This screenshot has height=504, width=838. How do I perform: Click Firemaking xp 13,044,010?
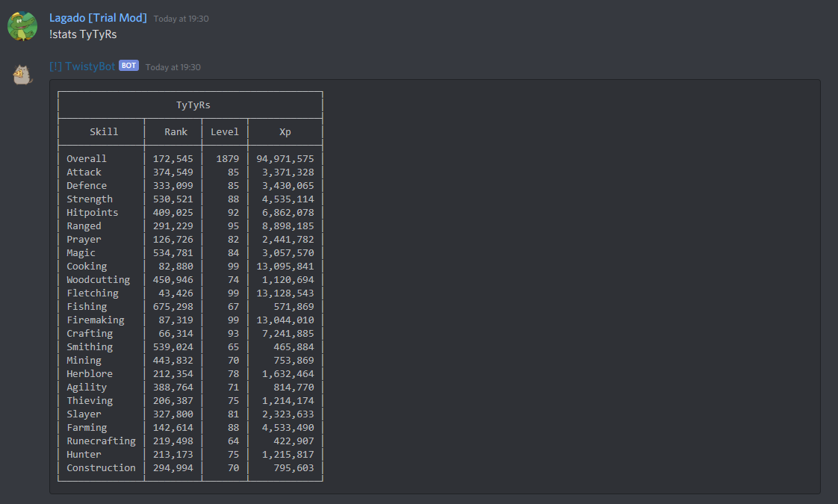[285, 320]
